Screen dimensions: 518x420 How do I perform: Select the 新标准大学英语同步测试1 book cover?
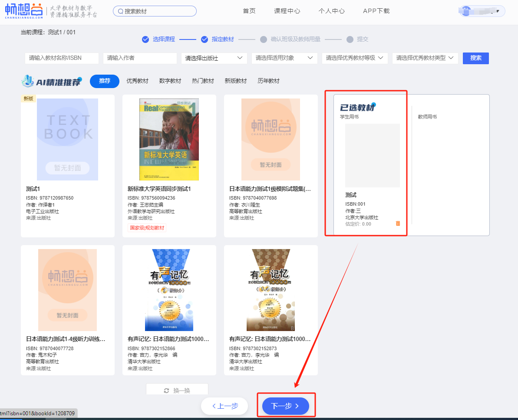coord(169,139)
